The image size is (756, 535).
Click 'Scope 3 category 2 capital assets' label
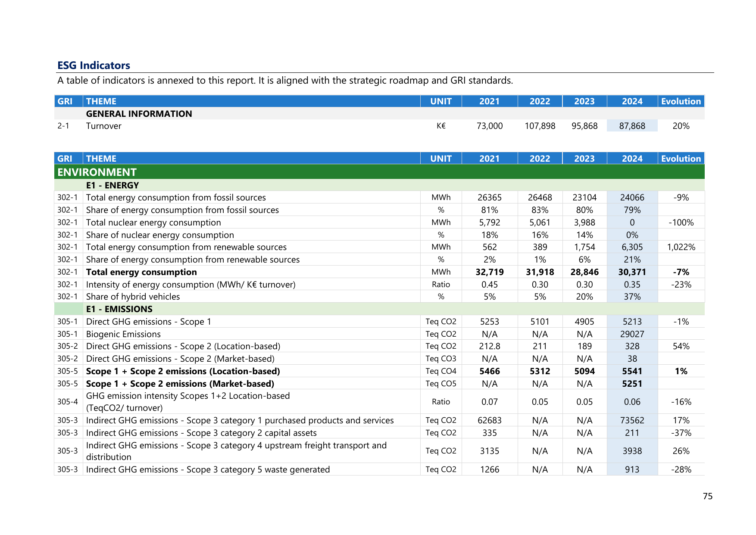(201, 433)
